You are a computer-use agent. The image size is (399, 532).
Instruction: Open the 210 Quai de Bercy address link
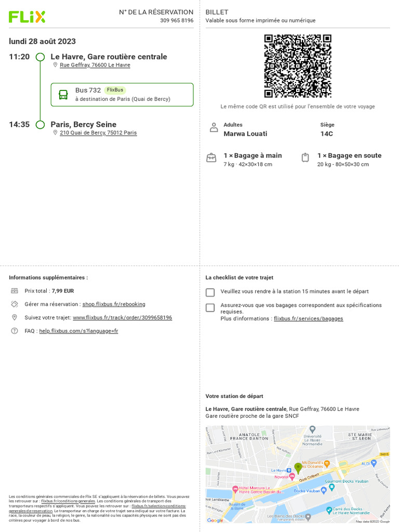[x=98, y=132]
